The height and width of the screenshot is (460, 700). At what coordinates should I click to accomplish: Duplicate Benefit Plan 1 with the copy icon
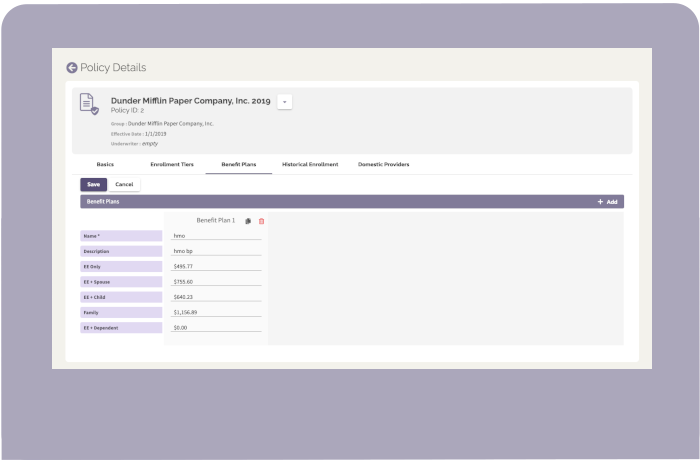pos(248,221)
